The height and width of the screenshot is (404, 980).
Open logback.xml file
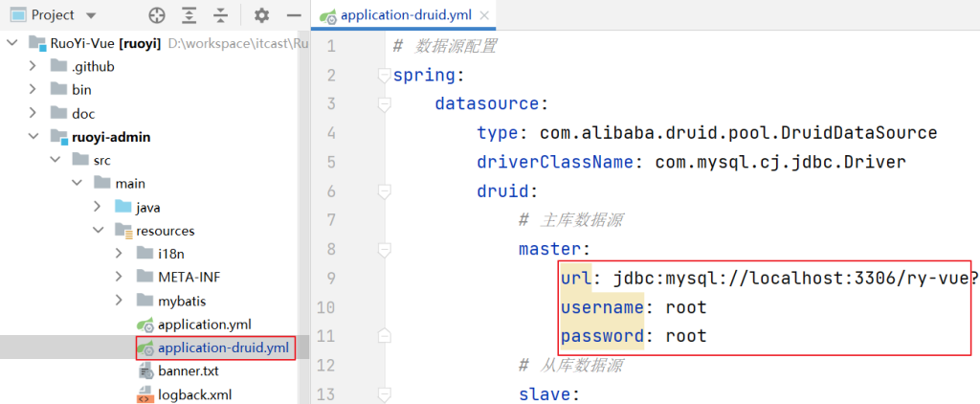click(x=194, y=393)
